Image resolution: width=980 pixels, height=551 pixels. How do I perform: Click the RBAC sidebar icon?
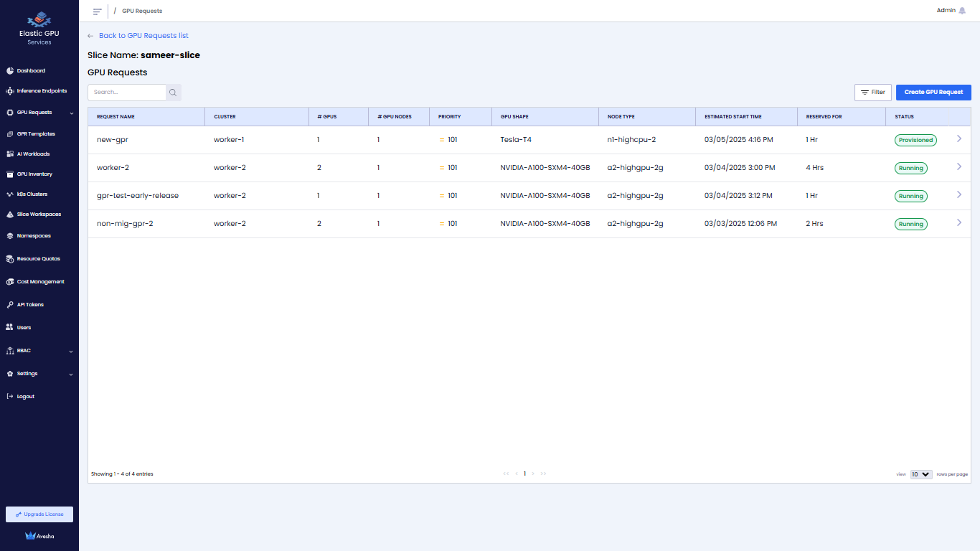point(10,351)
